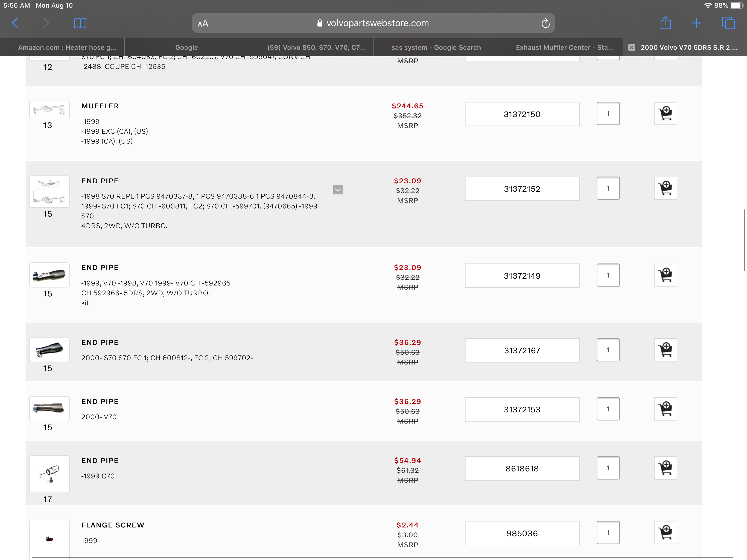
Task: Open the Safari bookmarks book icon
Action: point(80,23)
